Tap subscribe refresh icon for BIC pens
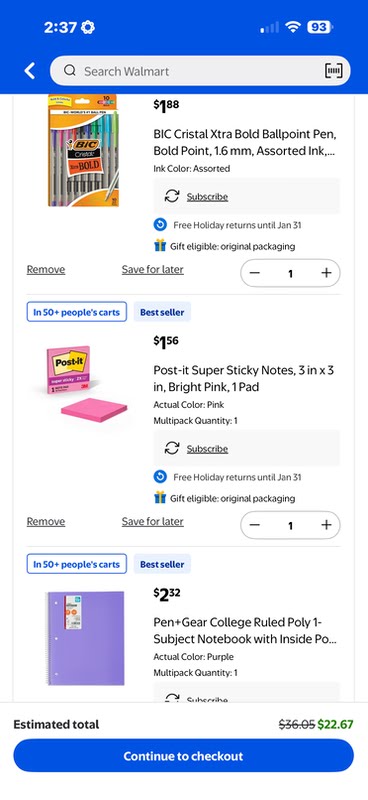Viewport: 368px width, 800px height. [x=172, y=196]
